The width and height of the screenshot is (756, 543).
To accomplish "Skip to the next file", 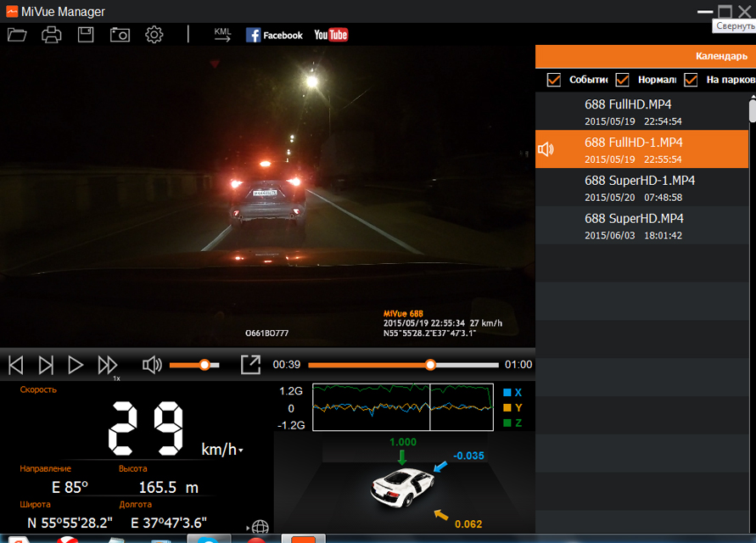I will tap(46, 365).
